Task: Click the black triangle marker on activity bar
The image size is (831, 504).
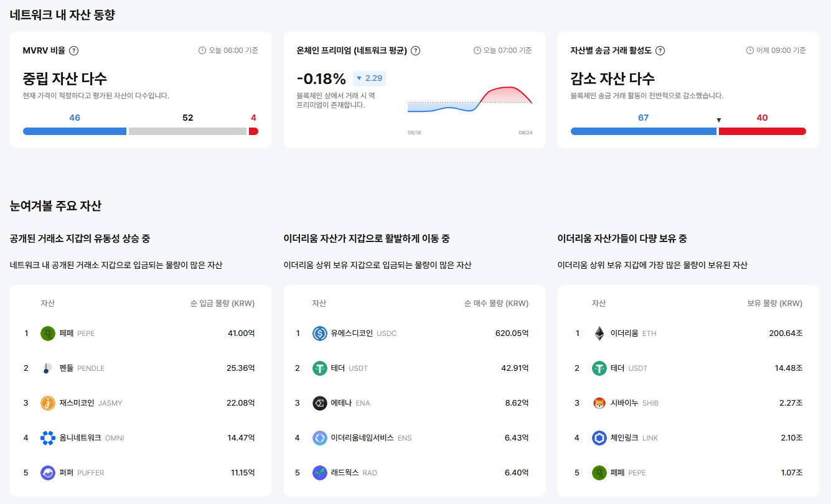Action: 719,120
